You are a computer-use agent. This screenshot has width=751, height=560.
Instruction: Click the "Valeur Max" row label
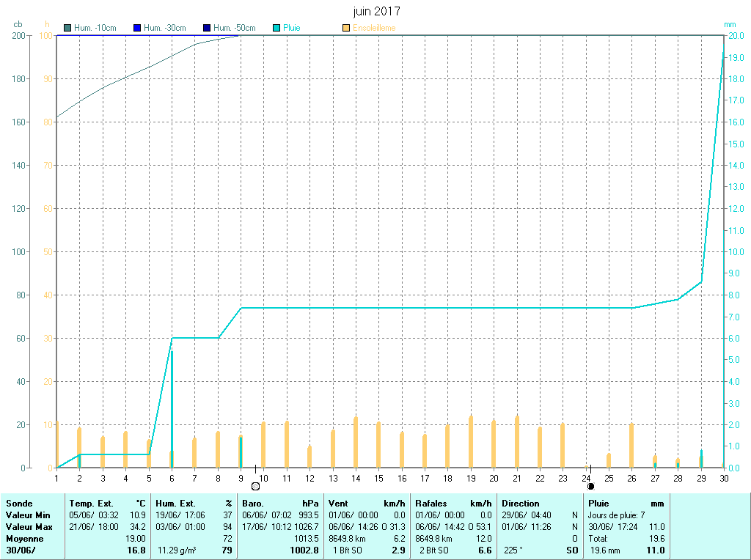[29, 527]
